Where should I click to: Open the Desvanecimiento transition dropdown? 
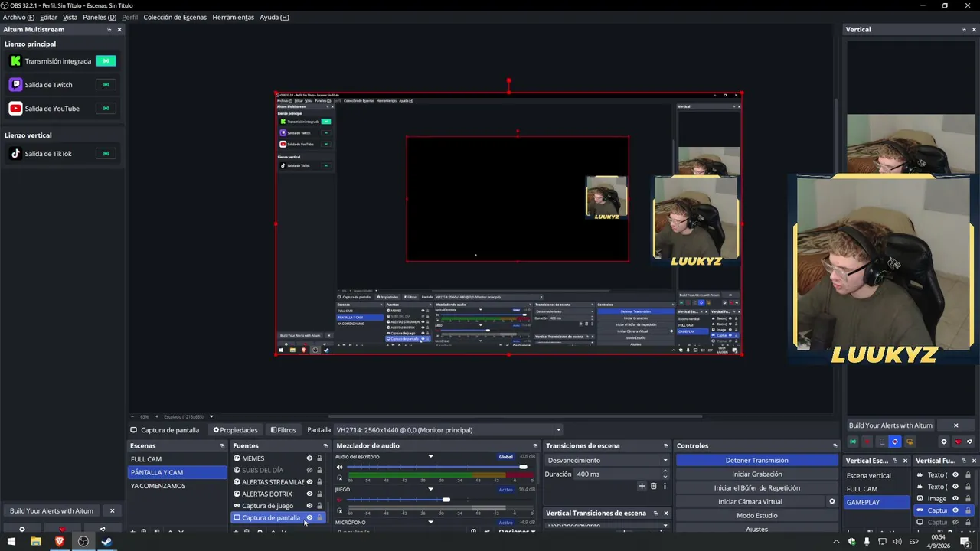coord(607,461)
